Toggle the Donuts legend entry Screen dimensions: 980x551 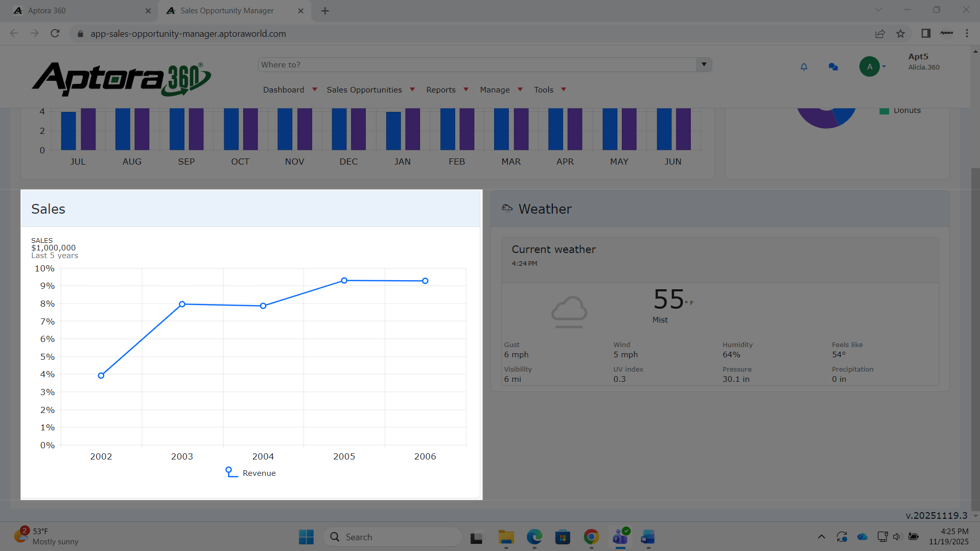click(x=900, y=110)
